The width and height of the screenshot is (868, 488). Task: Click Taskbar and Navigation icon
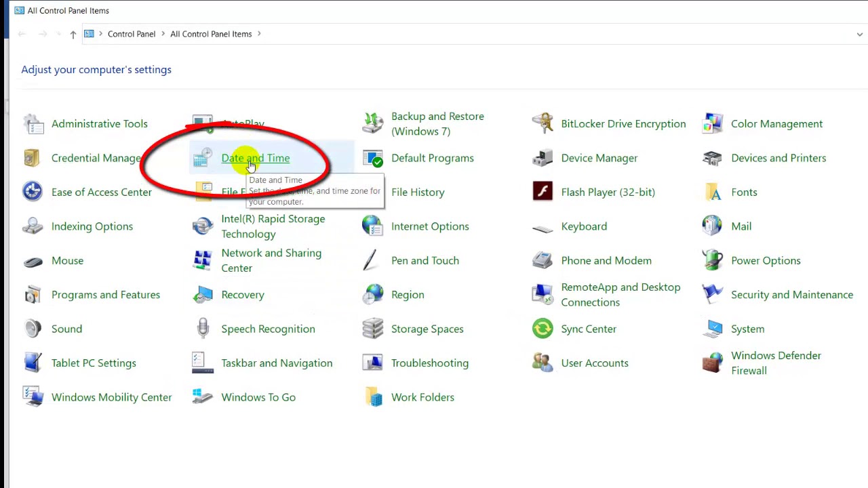(x=203, y=363)
